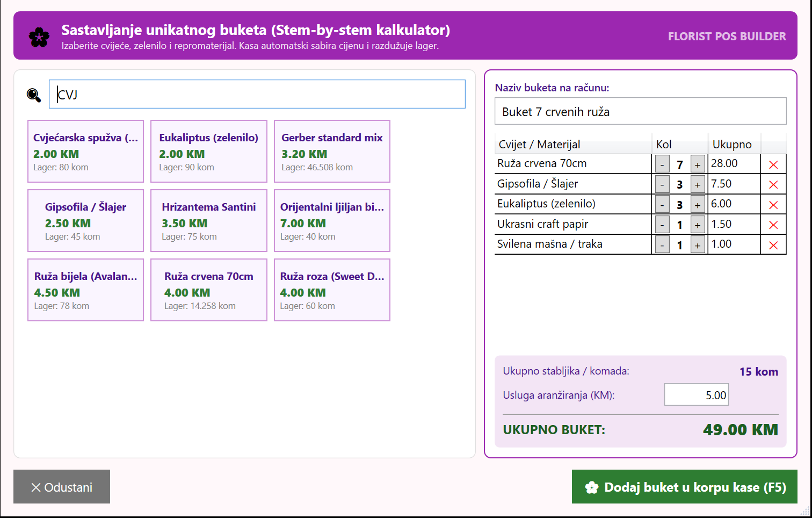Add Ruža bijela (Avalanche) card
This screenshot has width=812, height=518.
coord(85,290)
